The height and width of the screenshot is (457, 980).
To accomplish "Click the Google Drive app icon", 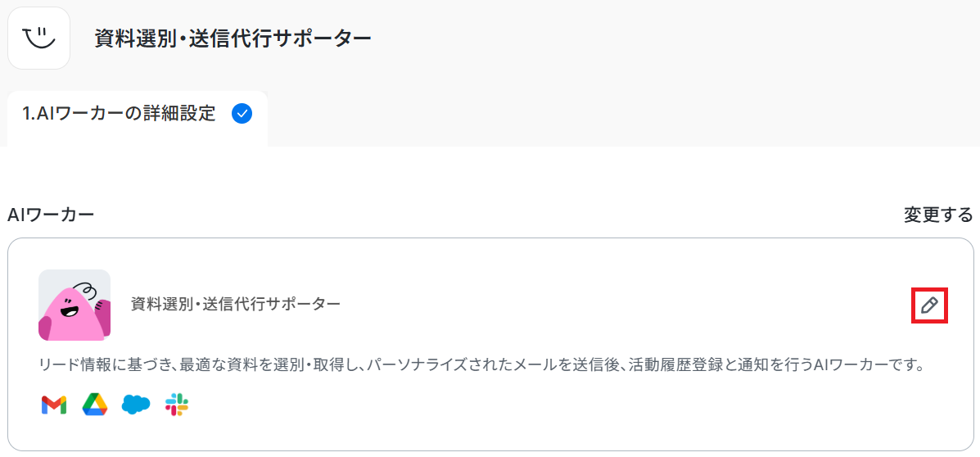I will click(x=95, y=405).
